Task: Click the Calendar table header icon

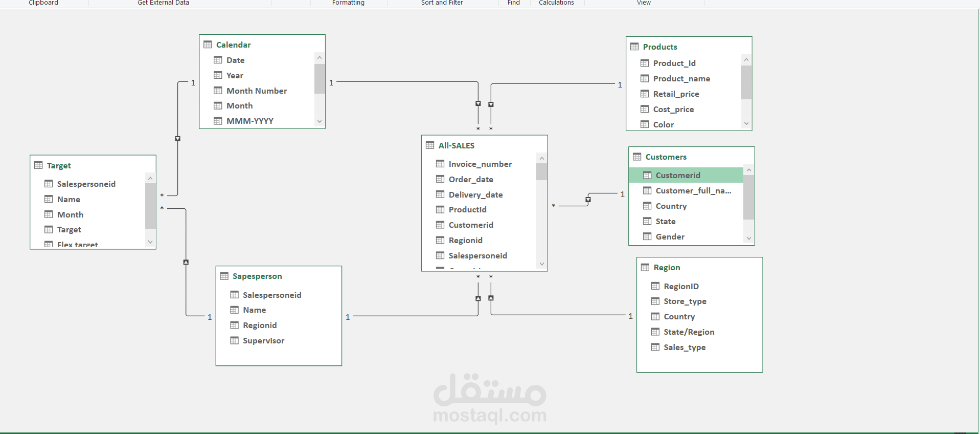Action: pyautogui.click(x=208, y=45)
